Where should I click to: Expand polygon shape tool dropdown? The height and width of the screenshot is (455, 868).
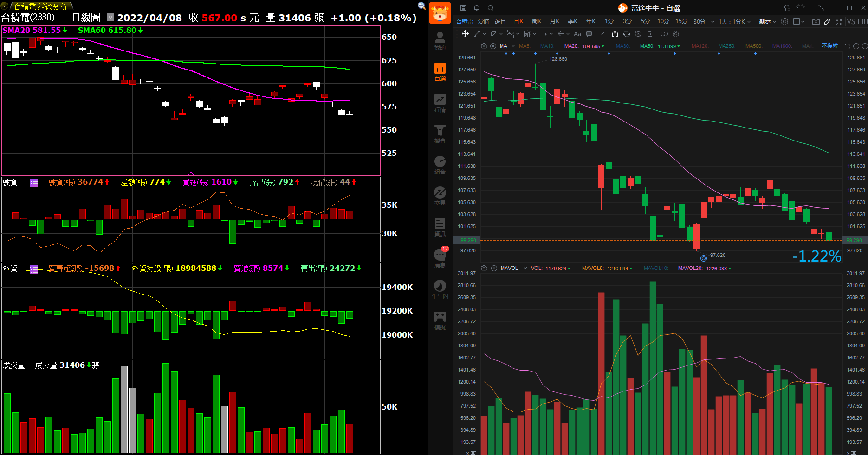[x=501, y=34]
